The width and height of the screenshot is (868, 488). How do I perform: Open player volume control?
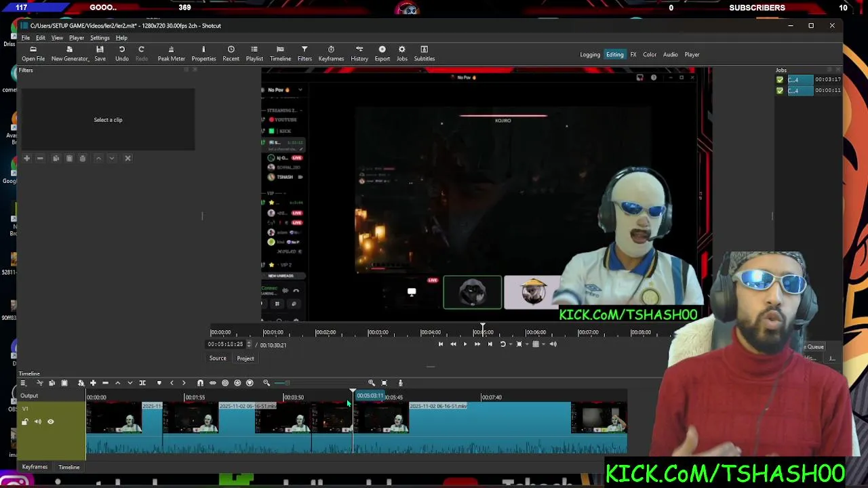coord(553,344)
